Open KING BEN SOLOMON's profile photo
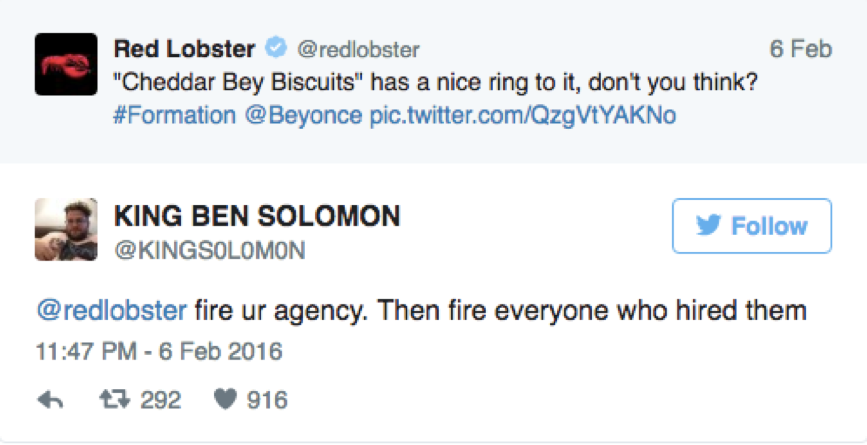This screenshot has height=445, width=867. (66, 229)
